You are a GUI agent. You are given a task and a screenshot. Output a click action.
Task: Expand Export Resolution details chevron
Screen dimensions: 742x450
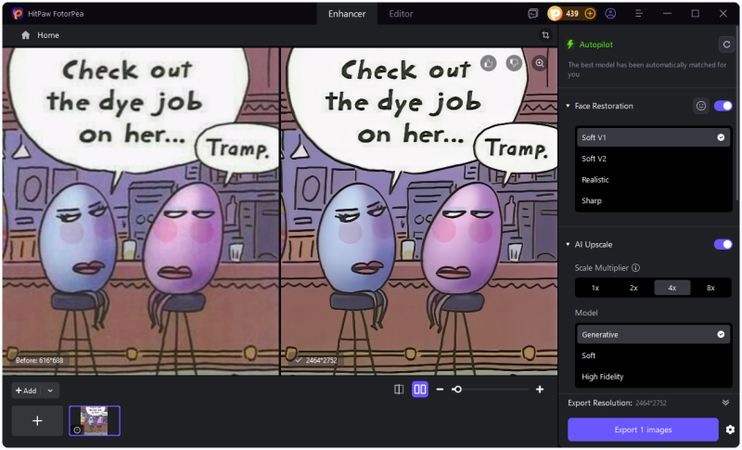click(x=726, y=403)
